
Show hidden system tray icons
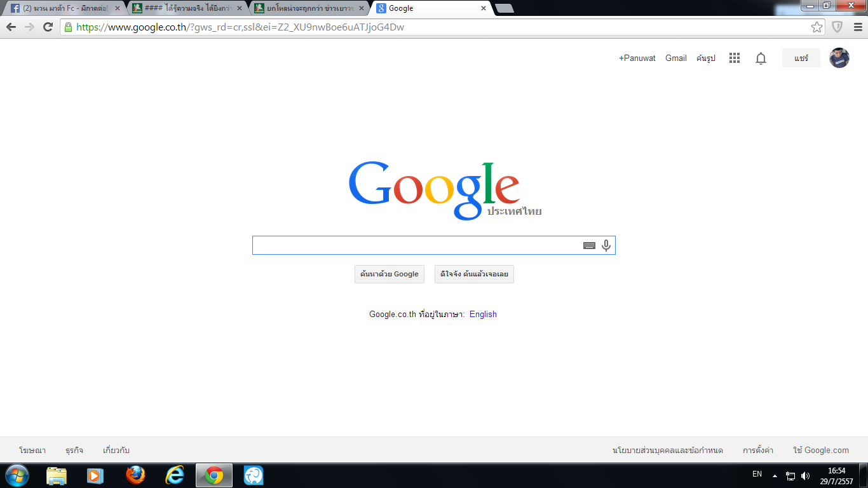[x=775, y=475]
